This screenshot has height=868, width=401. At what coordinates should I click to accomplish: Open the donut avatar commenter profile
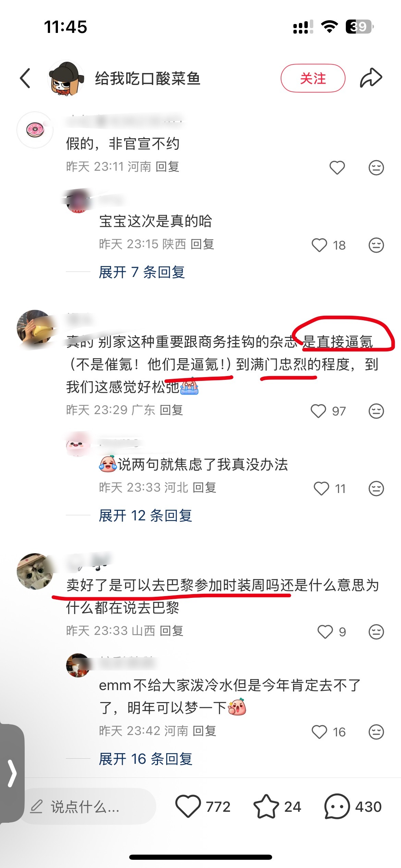coord(35,130)
